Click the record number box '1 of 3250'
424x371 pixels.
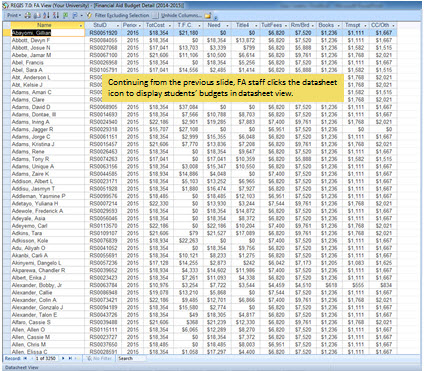(46, 358)
